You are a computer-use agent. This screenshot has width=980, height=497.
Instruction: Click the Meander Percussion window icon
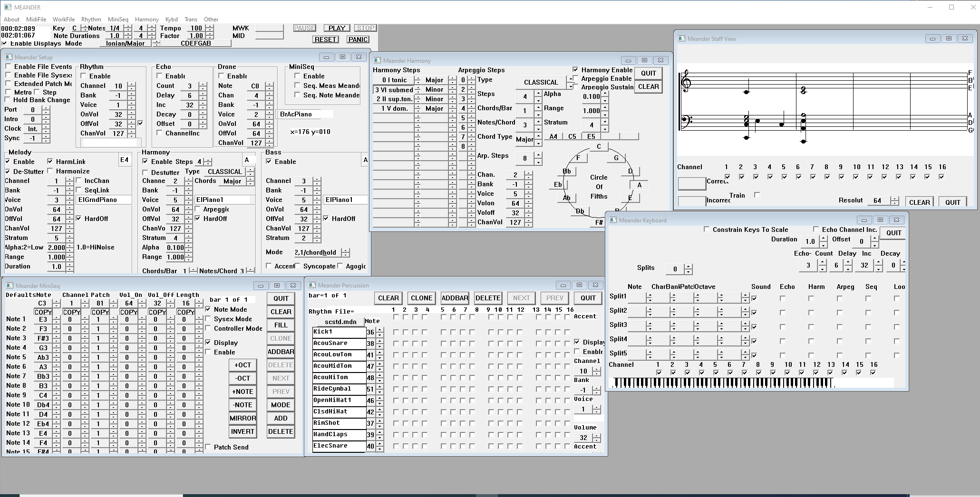312,285
